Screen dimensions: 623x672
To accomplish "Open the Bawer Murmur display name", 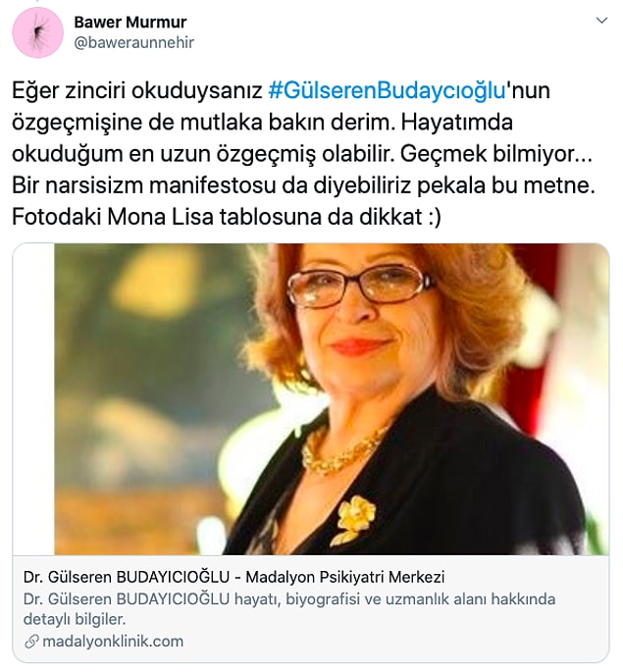I will pos(130,23).
